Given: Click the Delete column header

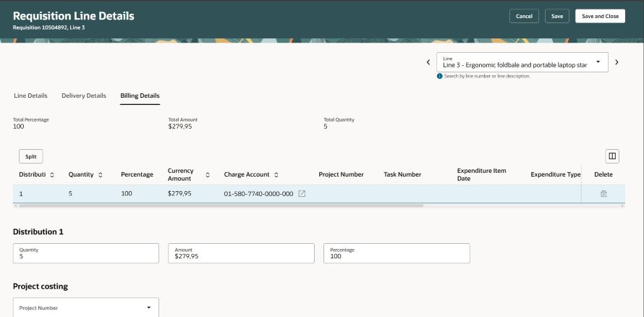Looking at the screenshot, I should [x=603, y=174].
